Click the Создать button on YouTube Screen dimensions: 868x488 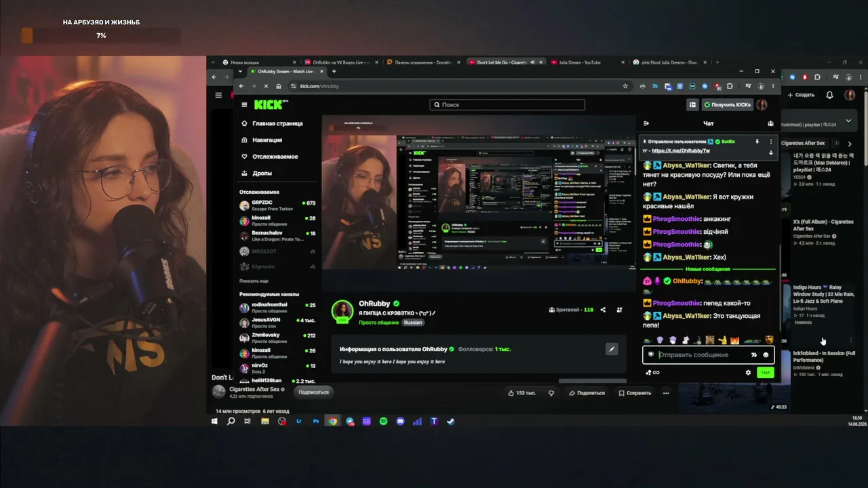point(802,95)
